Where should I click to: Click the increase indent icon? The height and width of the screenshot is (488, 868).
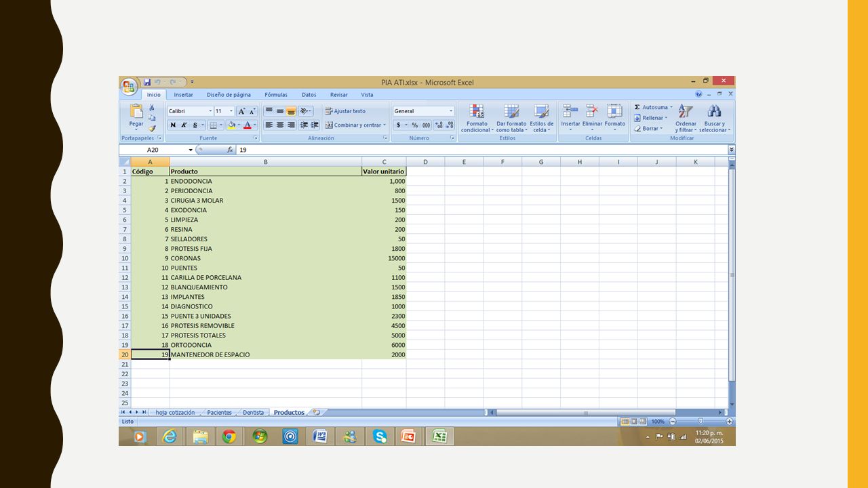pyautogui.click(x=315, y=125)
